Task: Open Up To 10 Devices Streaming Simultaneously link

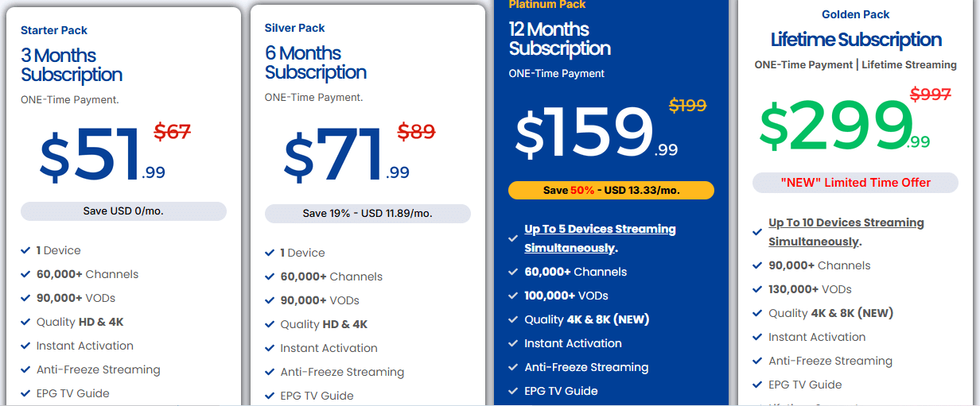Action: tap(846, 232)
